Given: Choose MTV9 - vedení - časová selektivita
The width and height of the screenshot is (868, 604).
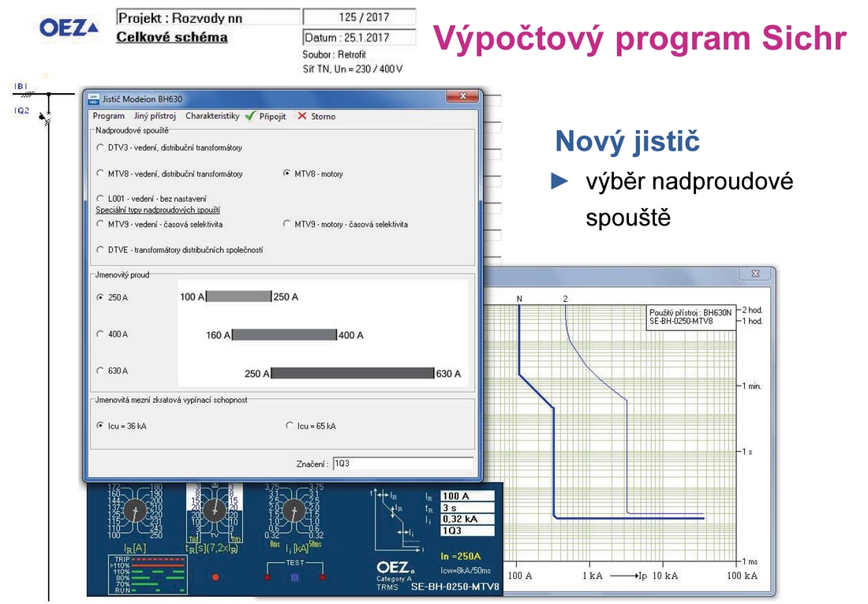Looking at the screenshot, I should click(100, 224).
